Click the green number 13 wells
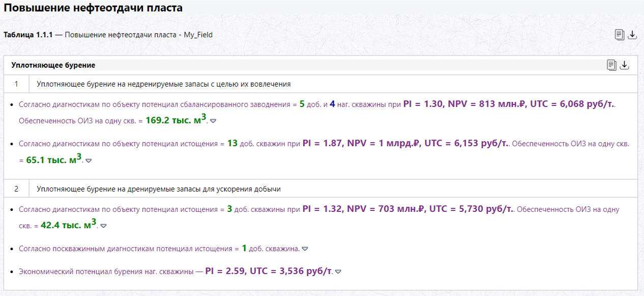Image resolution: width=644 pixels, height=296 pixels. (x=232, y=144)
